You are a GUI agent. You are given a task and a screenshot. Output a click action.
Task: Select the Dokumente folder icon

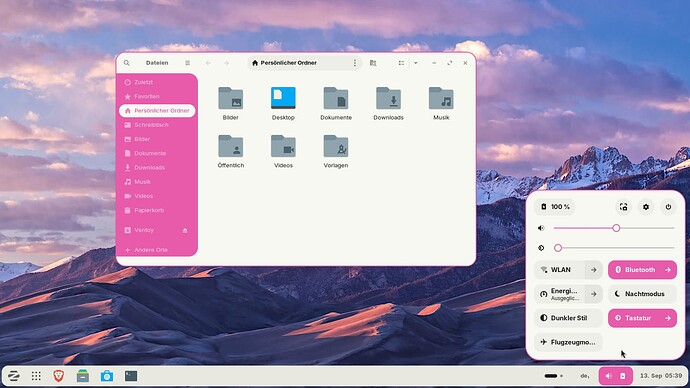point(336,98)
